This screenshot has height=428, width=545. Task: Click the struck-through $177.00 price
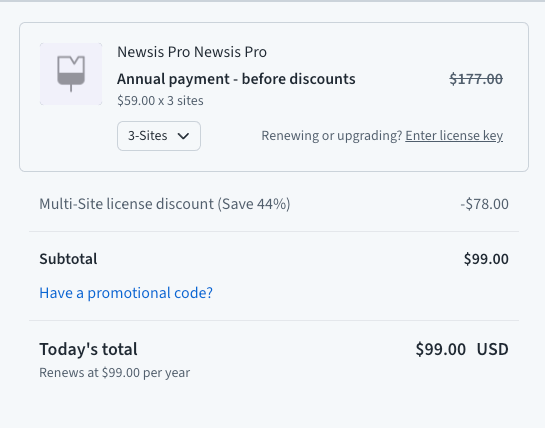point(476,79)
